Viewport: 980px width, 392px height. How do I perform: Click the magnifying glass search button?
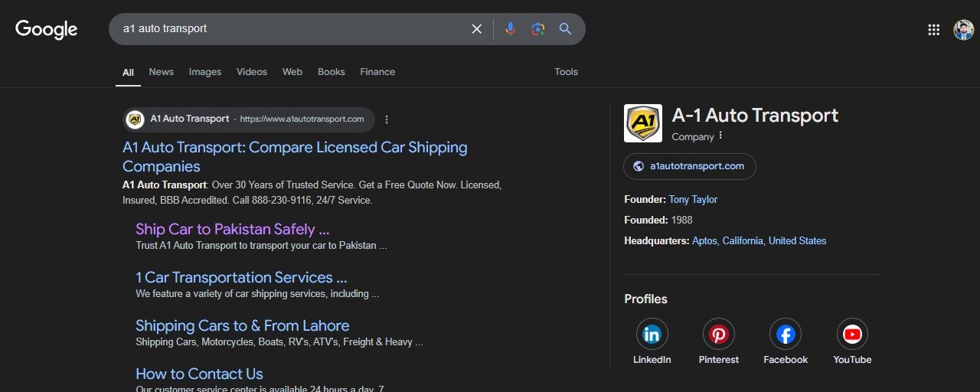(565, 29)
